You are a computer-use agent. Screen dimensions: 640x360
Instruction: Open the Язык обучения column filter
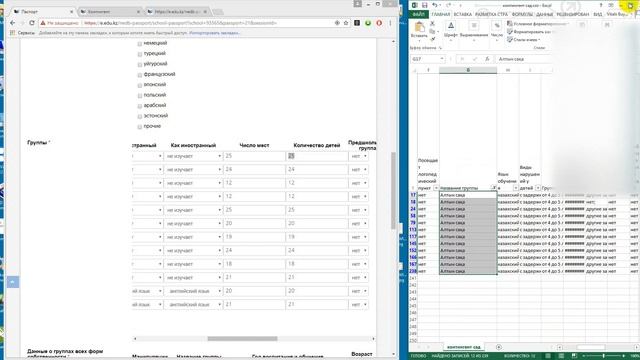516,188
